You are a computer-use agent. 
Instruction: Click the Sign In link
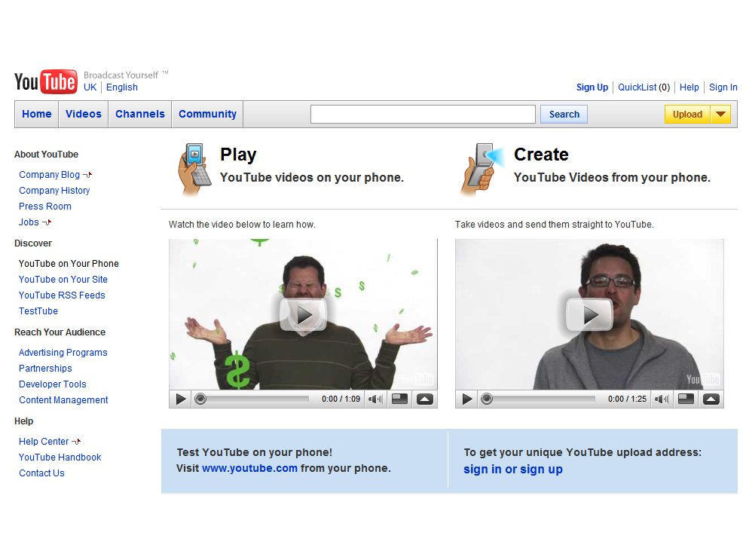click(723, 87)
